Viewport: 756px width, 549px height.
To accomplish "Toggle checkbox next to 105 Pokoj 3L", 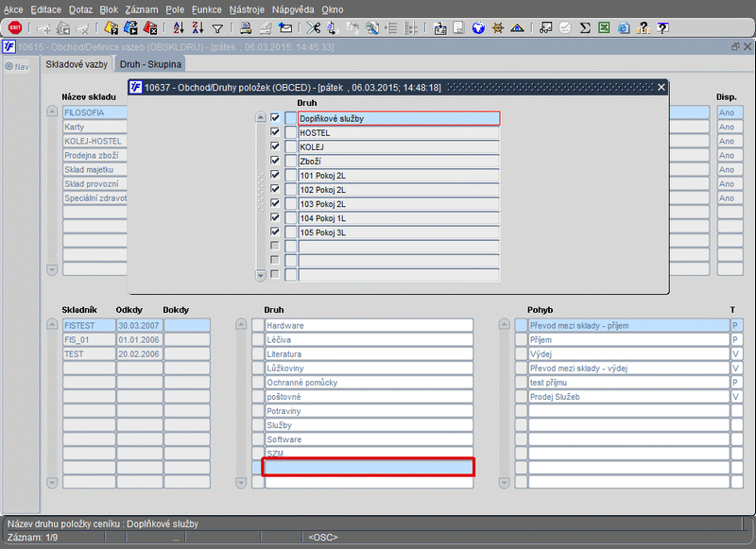I will 275,232.
